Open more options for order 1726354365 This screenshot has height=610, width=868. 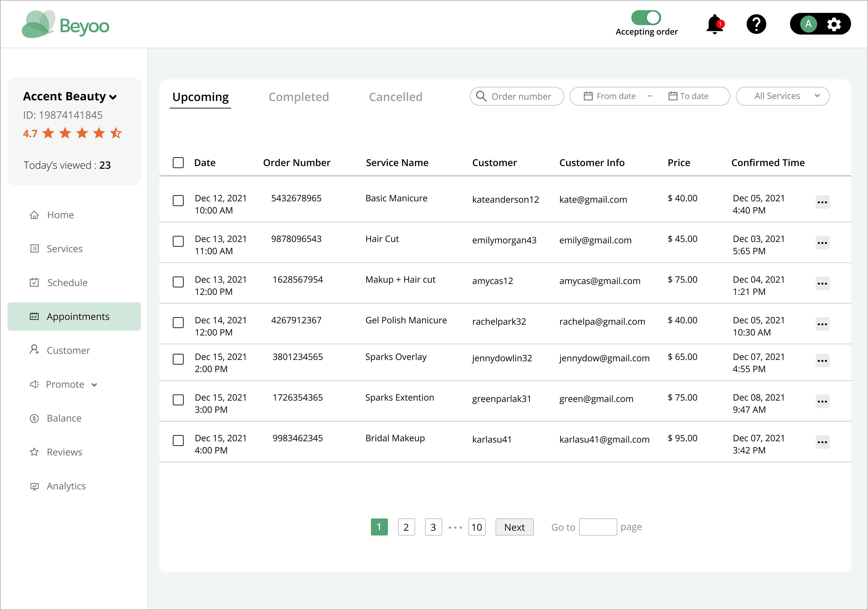[822, 402]
